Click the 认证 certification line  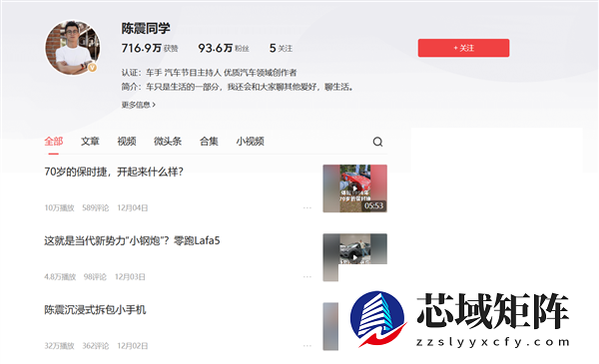pyautogui.click(x=210, y=73)
